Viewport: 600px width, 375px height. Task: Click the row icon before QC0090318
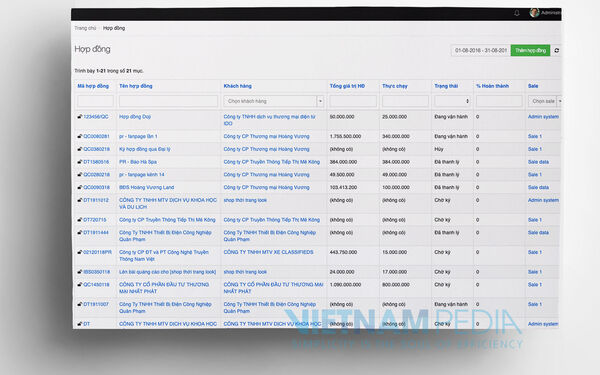[x=80, y=187]
